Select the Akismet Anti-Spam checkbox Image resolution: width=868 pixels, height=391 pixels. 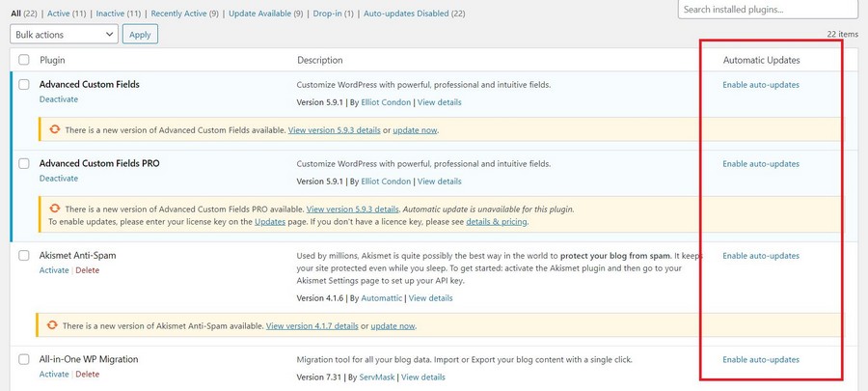tap(25, 256)
